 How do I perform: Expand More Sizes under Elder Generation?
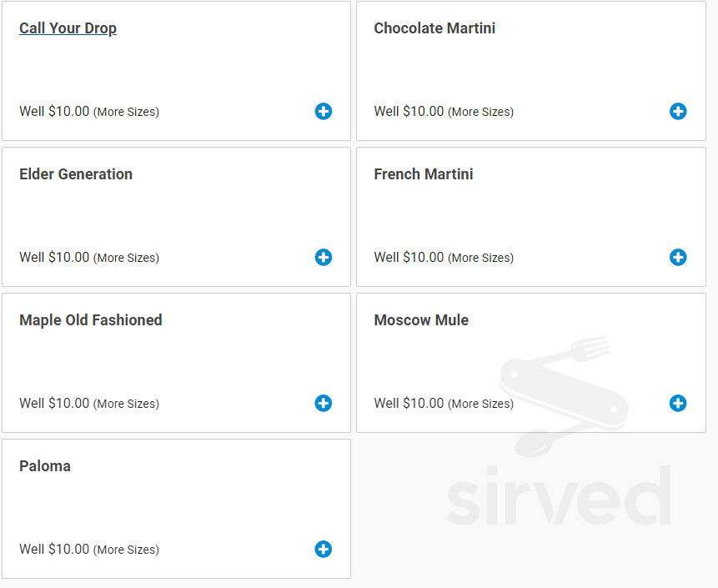[x=126, y=258]
